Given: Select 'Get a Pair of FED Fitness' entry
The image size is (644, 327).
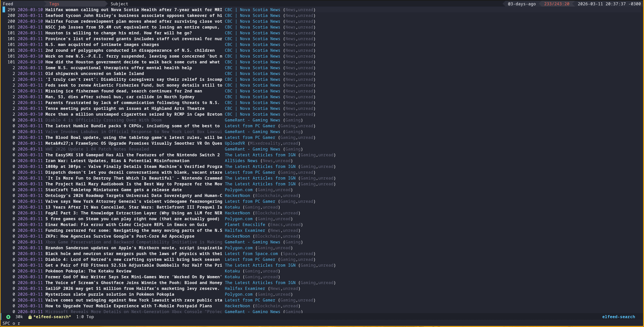Looking at the screenshot, I should click(134, 265).
